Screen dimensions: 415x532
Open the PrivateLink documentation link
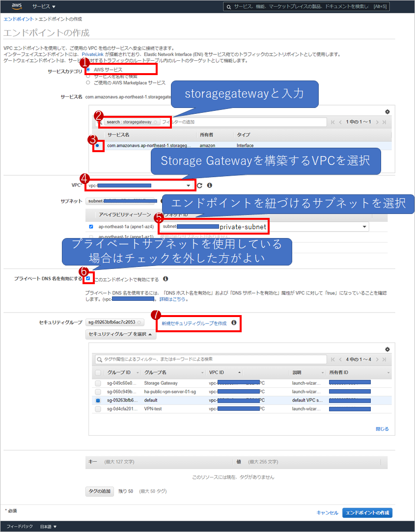click(92, 54)
